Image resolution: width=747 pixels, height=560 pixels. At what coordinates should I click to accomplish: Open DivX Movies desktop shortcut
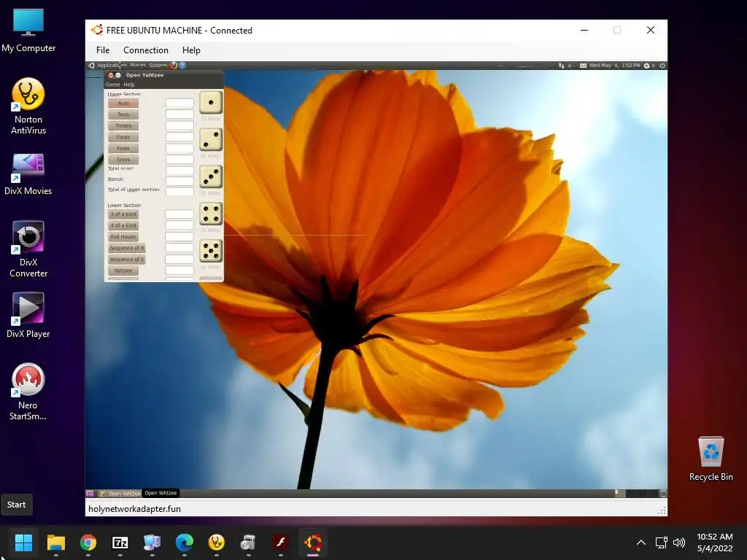click(28, 174)
